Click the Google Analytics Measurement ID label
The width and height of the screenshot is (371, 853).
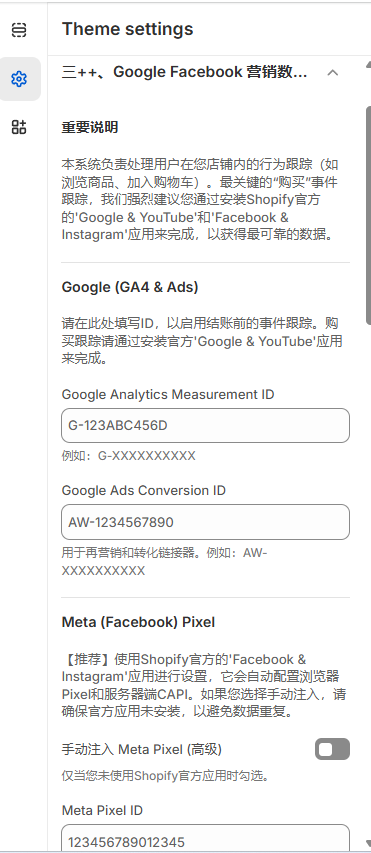168,394
